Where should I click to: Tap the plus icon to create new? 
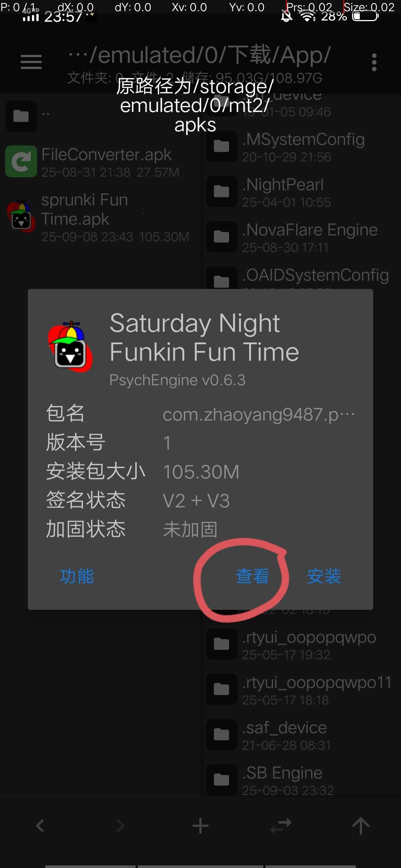200,826
